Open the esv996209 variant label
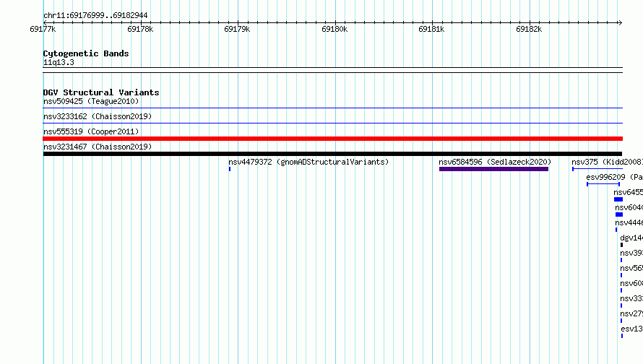Viewport: 643px width, 364px height. [614, 177]
